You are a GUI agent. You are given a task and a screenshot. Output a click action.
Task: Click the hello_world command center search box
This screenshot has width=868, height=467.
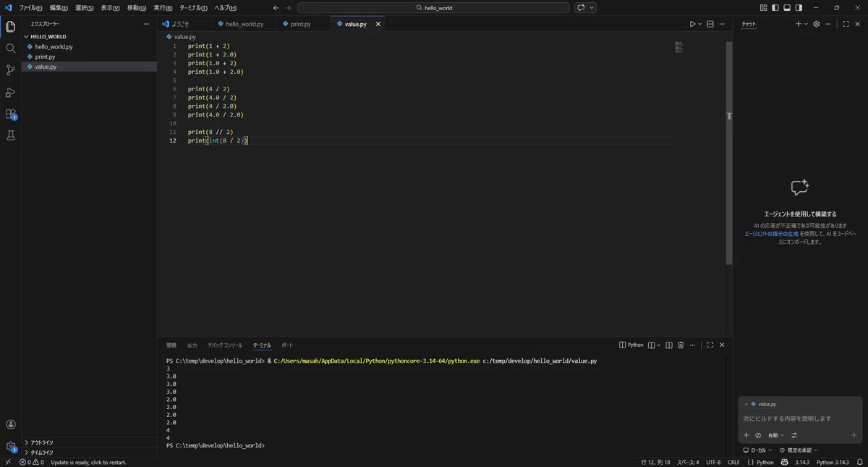(x=434, y=8)
